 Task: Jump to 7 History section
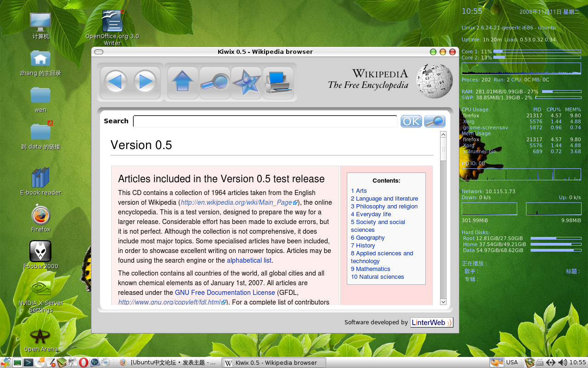[363, 245]
